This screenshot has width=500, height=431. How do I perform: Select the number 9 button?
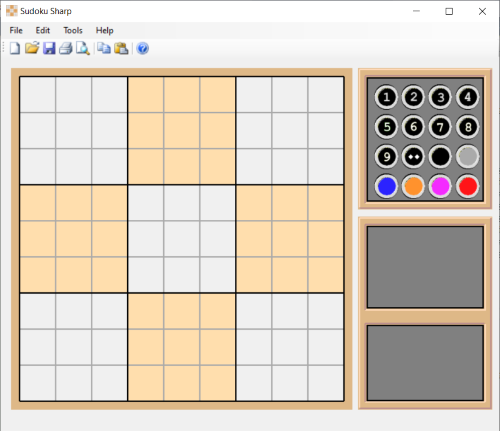(386, 156)
